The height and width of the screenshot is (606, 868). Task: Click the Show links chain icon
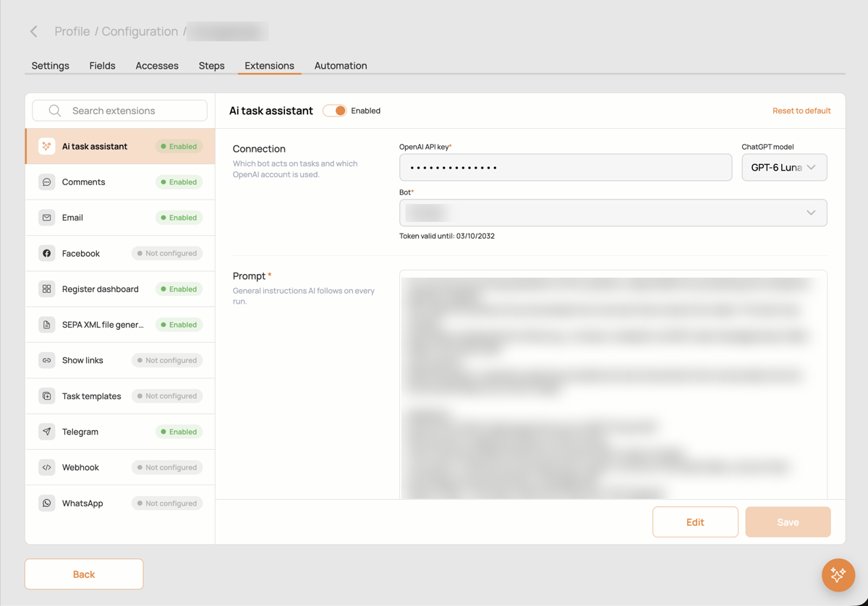47,360
